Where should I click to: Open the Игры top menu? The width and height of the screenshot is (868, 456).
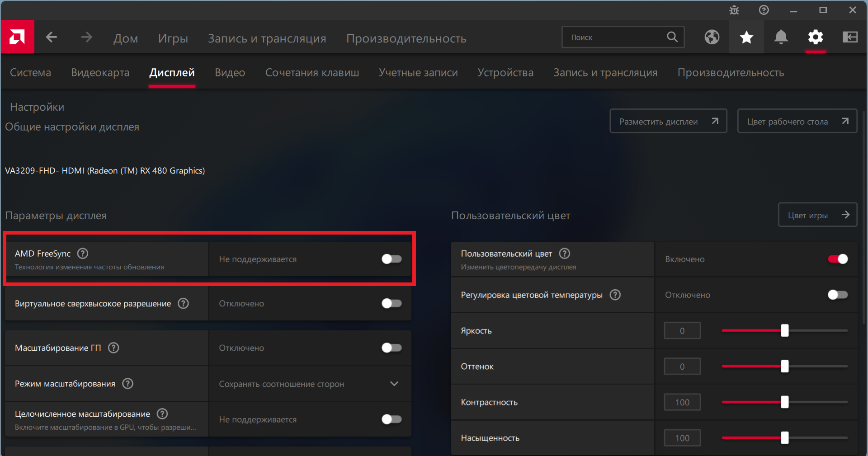tap(173, 38)
